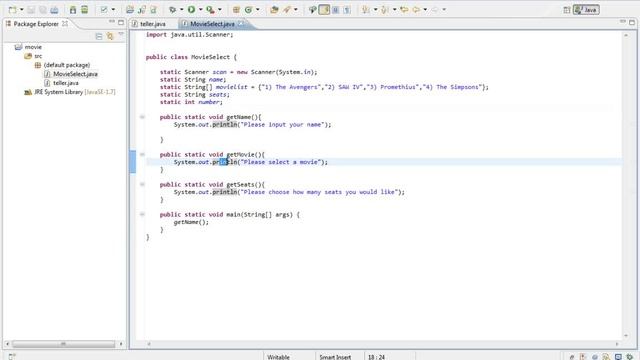Toggle Link with Editor in Package Explorer
The width and height of the screenshot is (640, 360).
coord(110,37)
